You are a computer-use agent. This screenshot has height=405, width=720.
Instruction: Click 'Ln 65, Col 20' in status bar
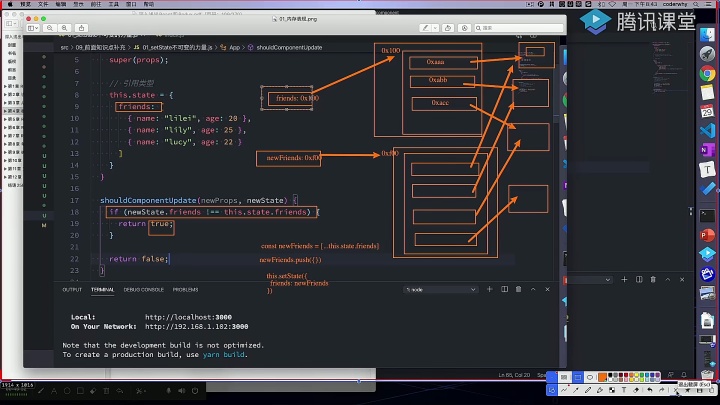514,375
